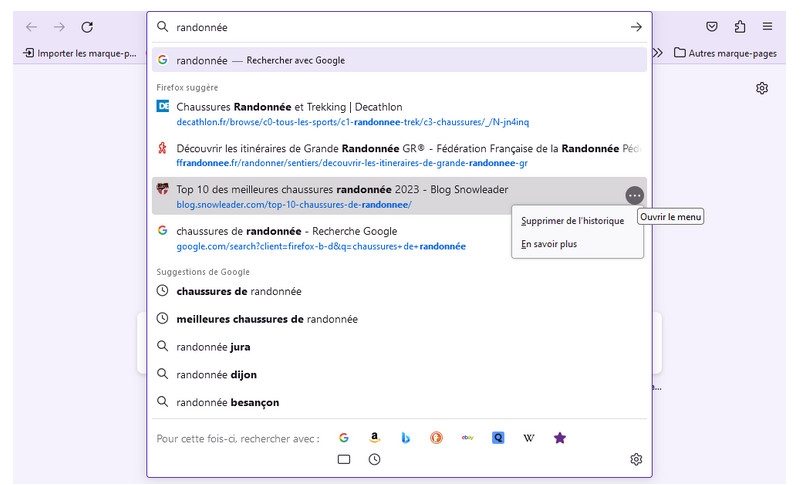This screenshot has height=485, width=807.
Task: Click Importer les marque-pages bookmark
Action: [80, 53]
